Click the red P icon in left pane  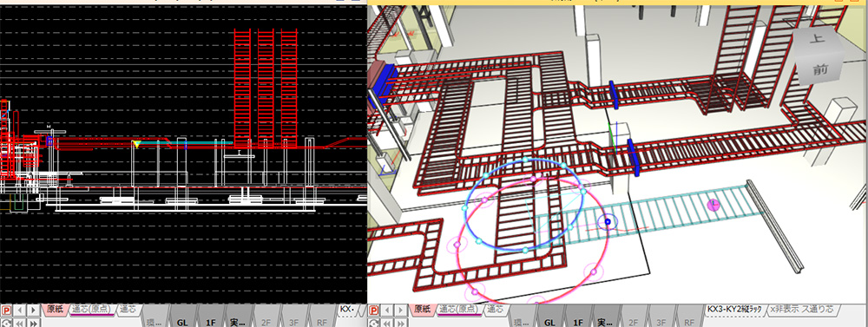[6, 310]
